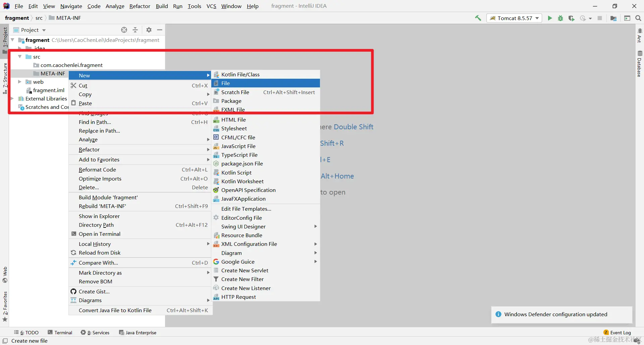Open the 2: Favorites side tab
644x345 pixels.
5,306
